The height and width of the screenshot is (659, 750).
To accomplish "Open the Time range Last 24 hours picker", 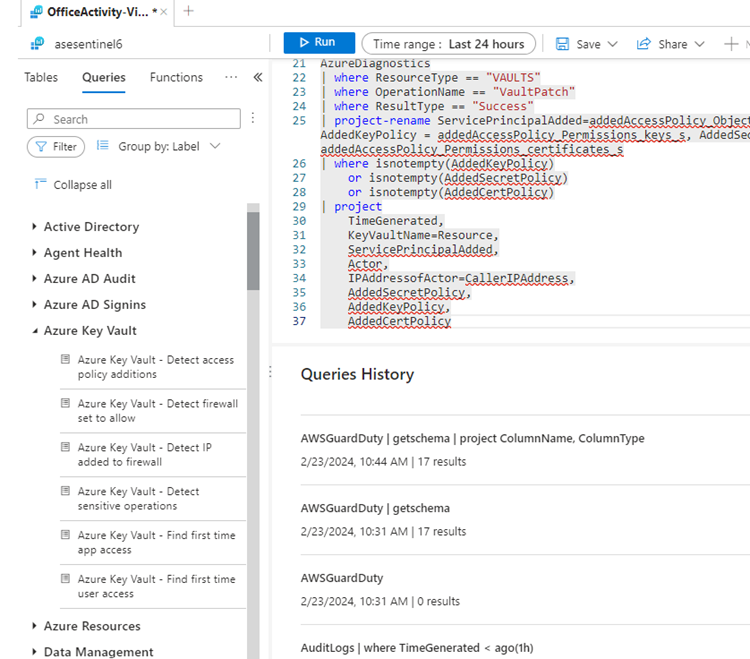I will pos(449,44).
